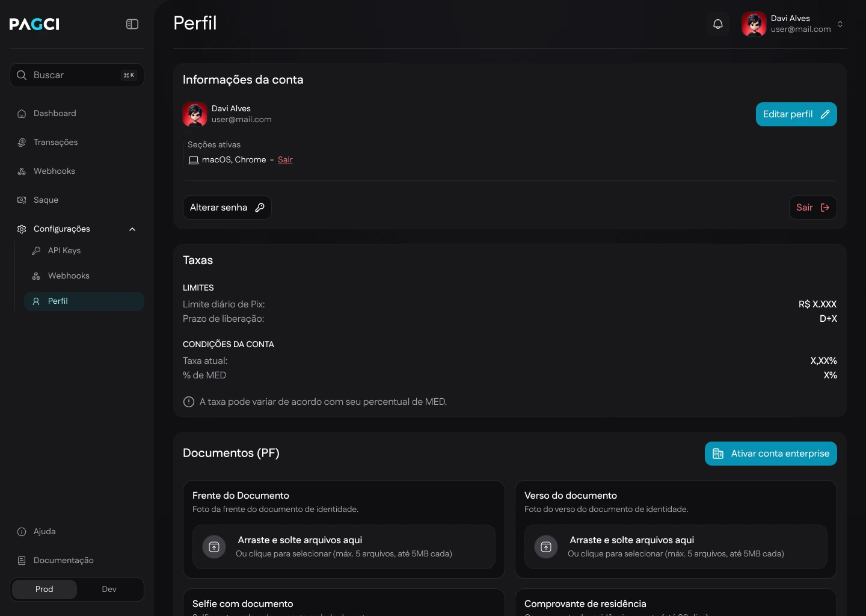The image size is (866, 616).
Task: Click the Comprovante de residência heading
Action: tap(585, 604)
